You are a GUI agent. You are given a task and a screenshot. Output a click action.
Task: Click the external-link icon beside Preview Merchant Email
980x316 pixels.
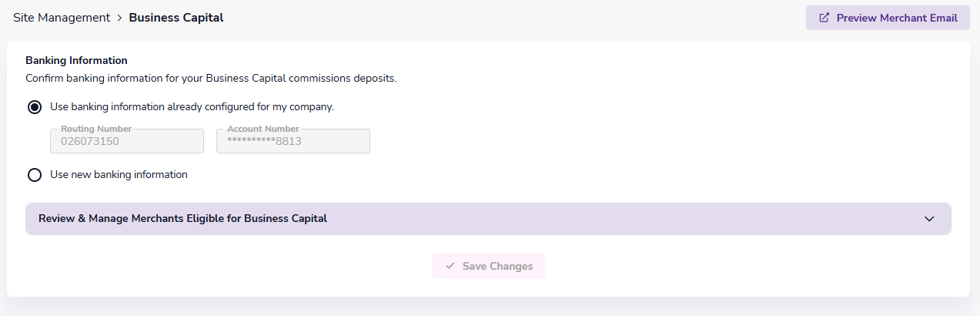point(824,18)
